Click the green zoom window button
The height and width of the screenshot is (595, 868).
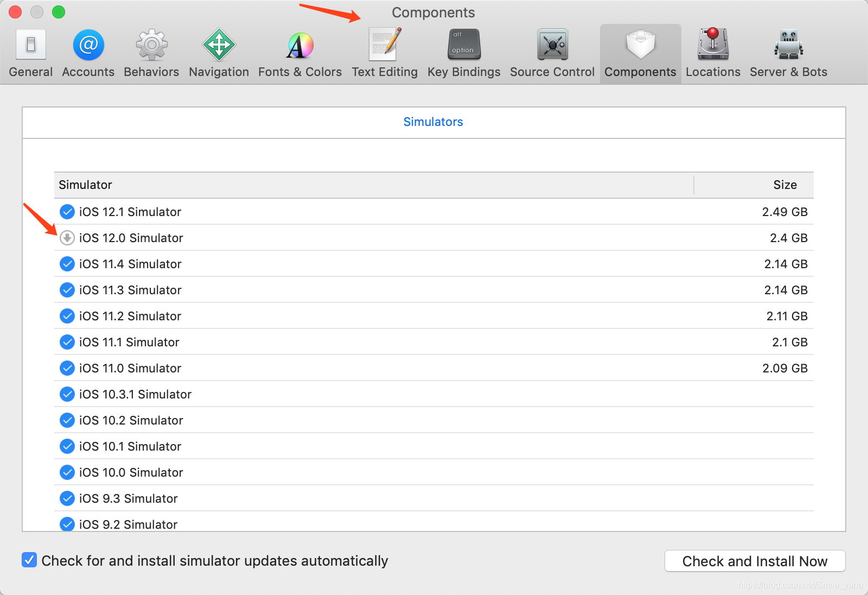[59, 12]
